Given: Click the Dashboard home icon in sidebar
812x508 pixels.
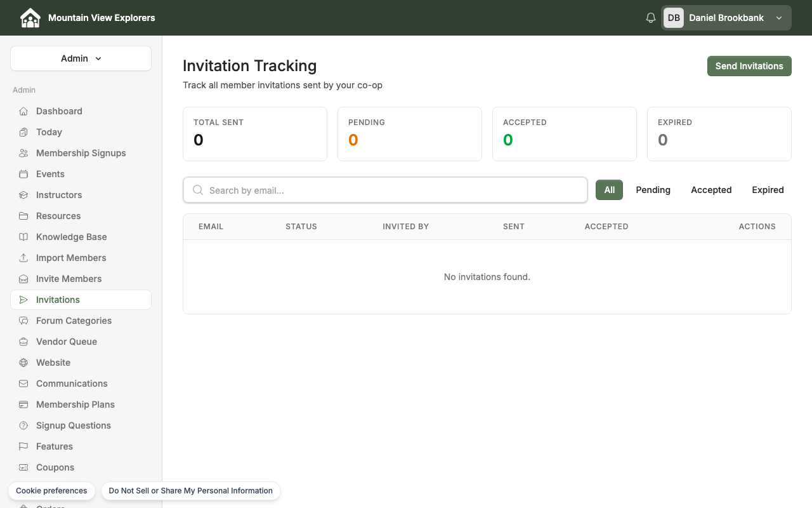Looking at the screenshot, I should click(23, 111).
